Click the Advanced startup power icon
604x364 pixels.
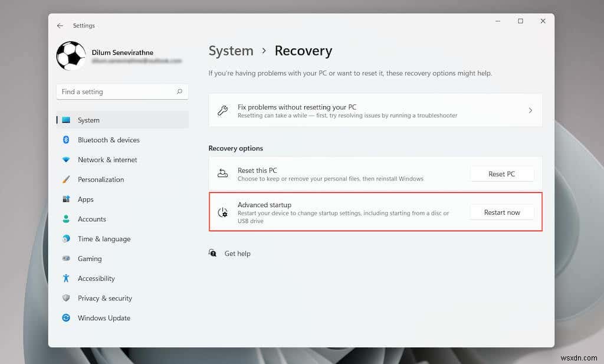point(223,211)
